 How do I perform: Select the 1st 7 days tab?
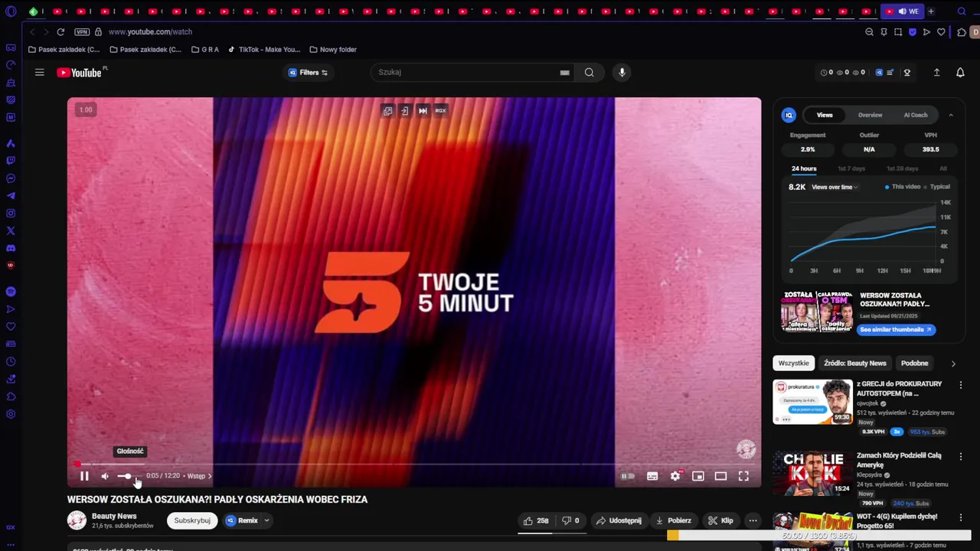851,168
